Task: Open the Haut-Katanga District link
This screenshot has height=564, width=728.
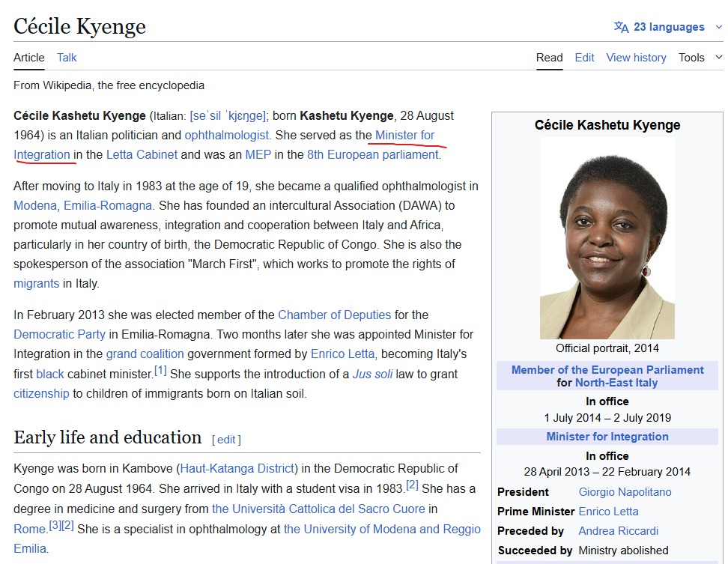Action: pyautogui.click(x=237, y=468)
